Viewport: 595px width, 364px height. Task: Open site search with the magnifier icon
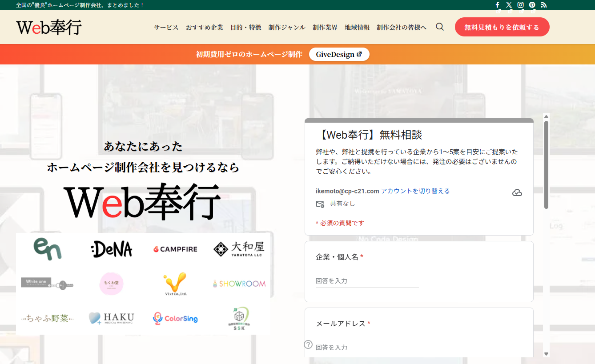click(x=439, y=27)
